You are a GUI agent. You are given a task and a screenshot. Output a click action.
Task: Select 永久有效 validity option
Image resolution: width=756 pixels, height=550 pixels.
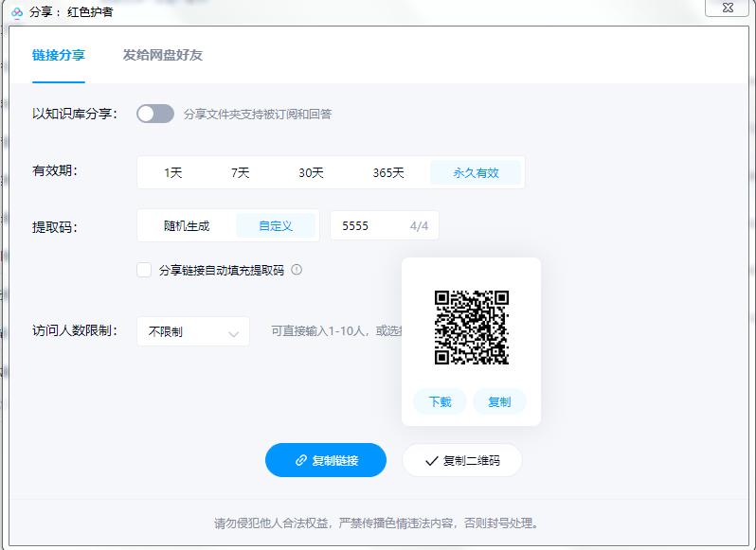(x=476, y=172)
